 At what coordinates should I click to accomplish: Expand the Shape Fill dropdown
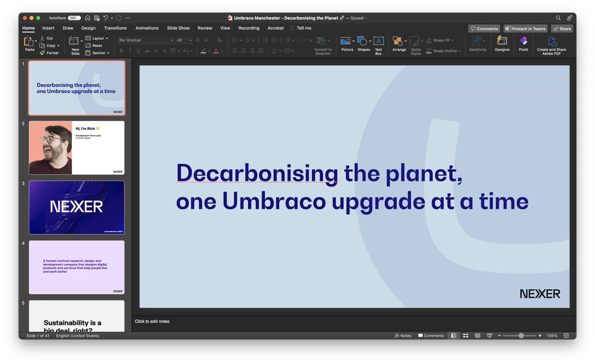coord(440,40)
